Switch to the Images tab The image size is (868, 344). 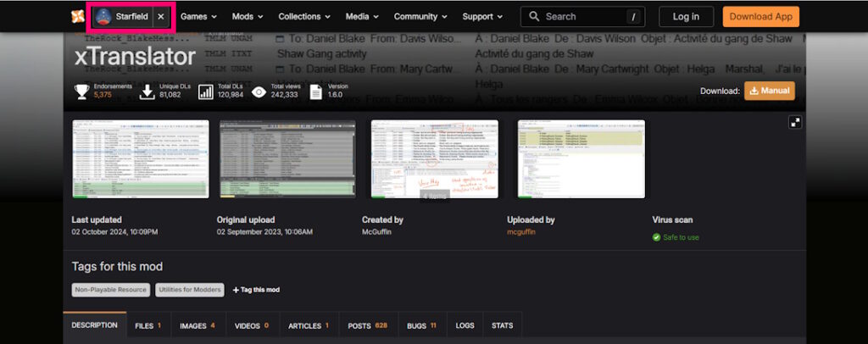[198, 325]
